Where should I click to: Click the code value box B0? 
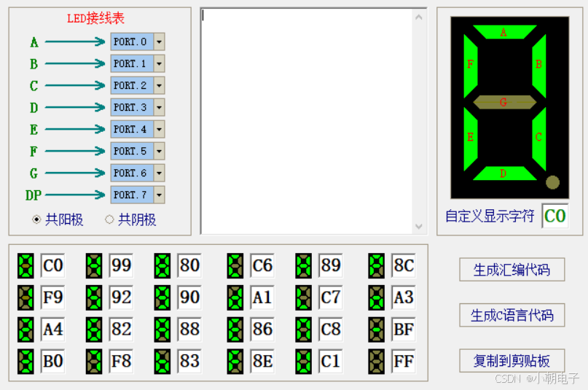53,361
